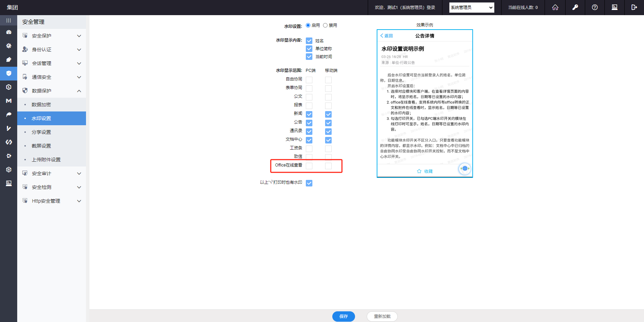Screen dimensions: 644x322
Task: Check the 移动端 box for 报表
Action: pos(329,106)
